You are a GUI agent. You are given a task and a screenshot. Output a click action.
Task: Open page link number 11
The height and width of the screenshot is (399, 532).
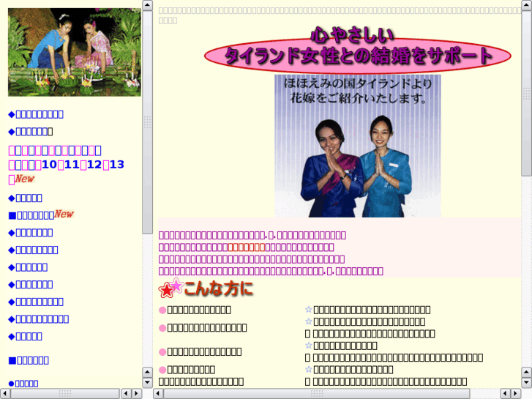coord(72,165)
